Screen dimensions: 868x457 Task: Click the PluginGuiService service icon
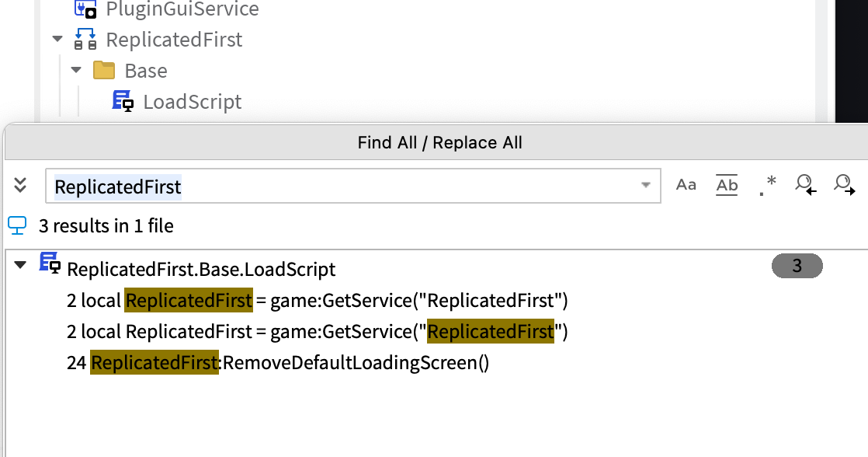click(x=85, y=9)
